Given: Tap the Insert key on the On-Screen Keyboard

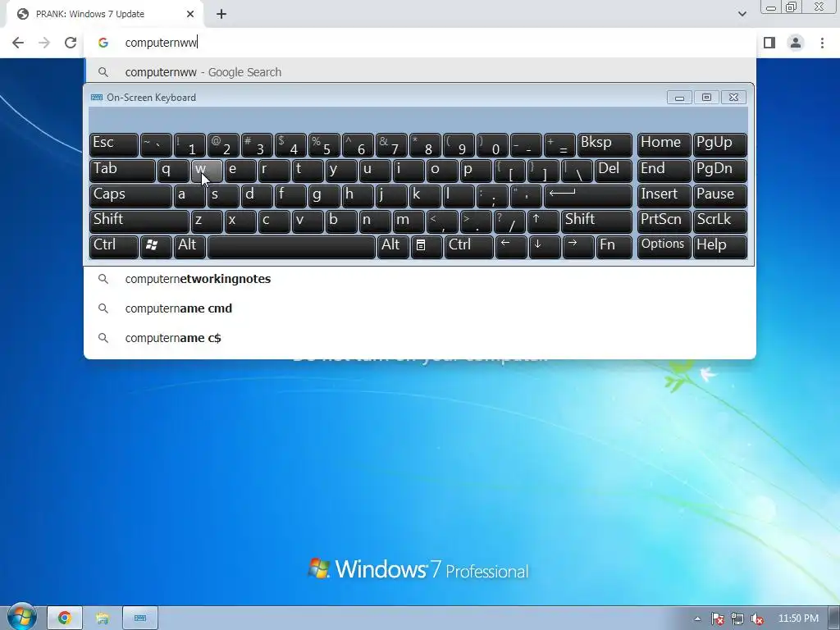Looking at the screenshot, I should point(664,196).
